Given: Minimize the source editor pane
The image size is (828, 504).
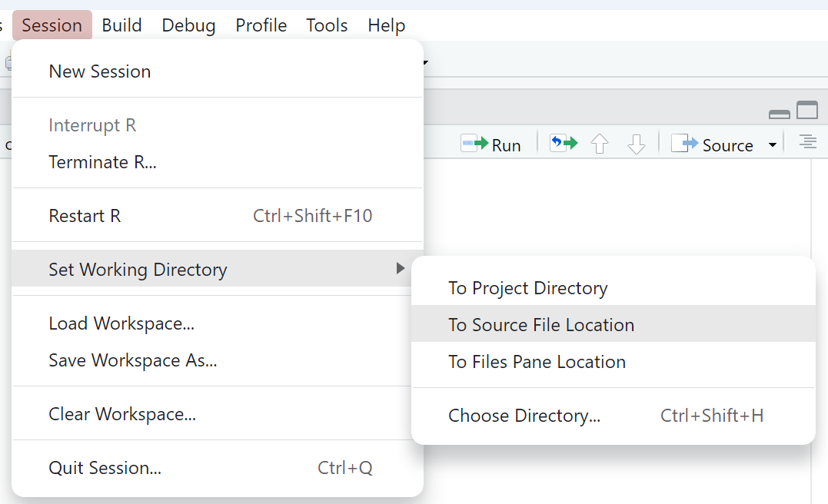Looking at the screenshot, I should [779, 114].
